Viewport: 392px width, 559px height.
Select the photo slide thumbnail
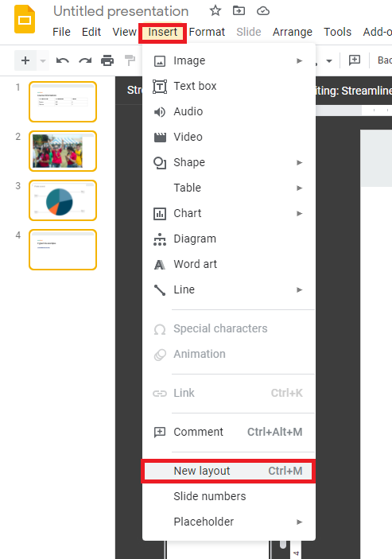pyautogui.click(x=63, y=151)
